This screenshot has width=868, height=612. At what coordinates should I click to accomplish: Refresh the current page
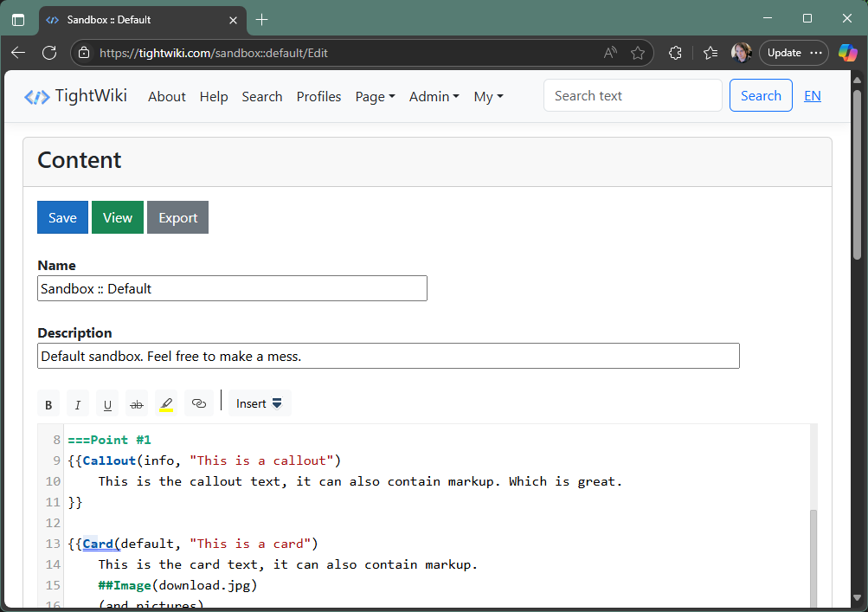click(x=49, y=53)
